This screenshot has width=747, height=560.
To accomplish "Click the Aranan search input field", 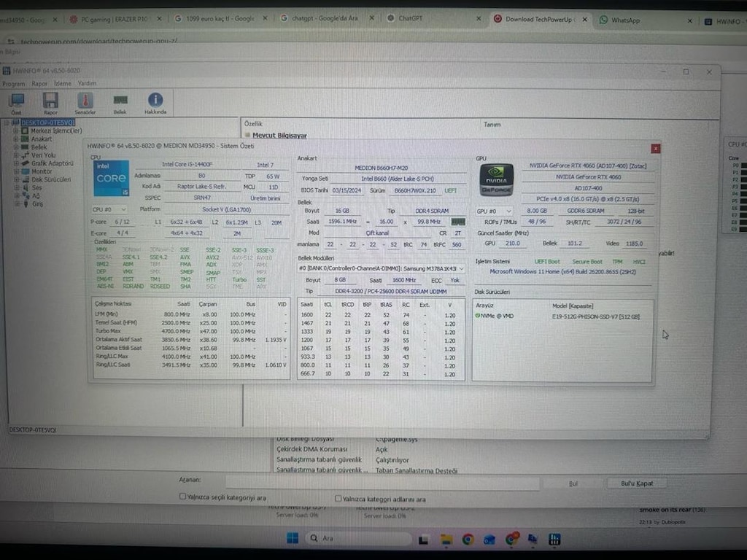I will click(382, 483).
